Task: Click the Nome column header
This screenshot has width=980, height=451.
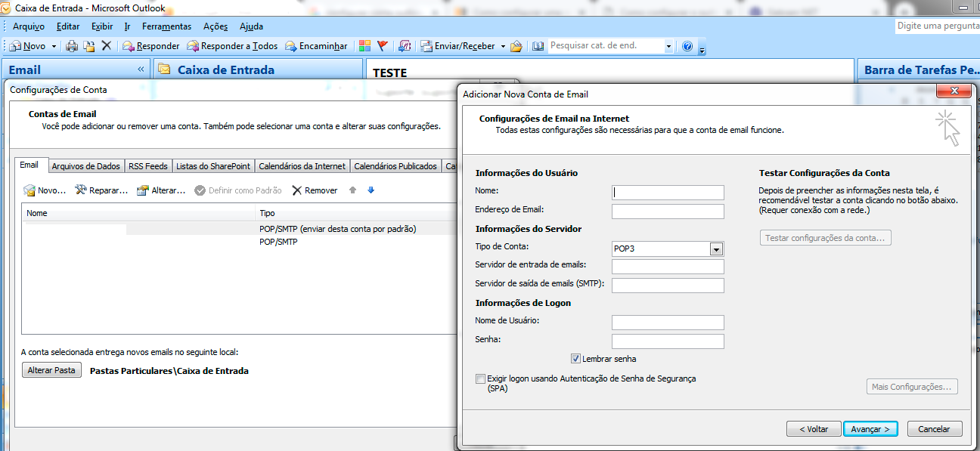Action: pyautogui.click(x=138, y=213)
